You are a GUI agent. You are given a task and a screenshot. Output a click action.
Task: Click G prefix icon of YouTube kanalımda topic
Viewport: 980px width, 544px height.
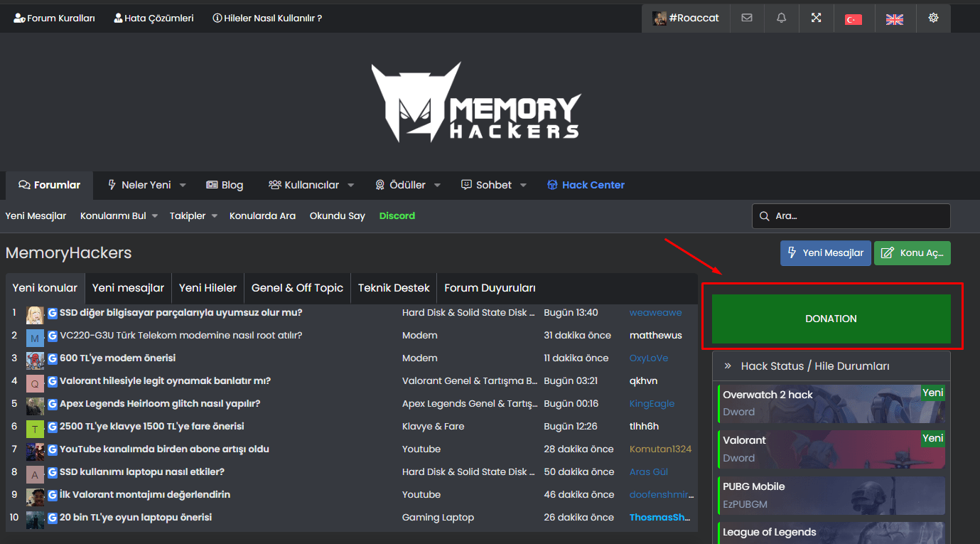pos(53,449)
